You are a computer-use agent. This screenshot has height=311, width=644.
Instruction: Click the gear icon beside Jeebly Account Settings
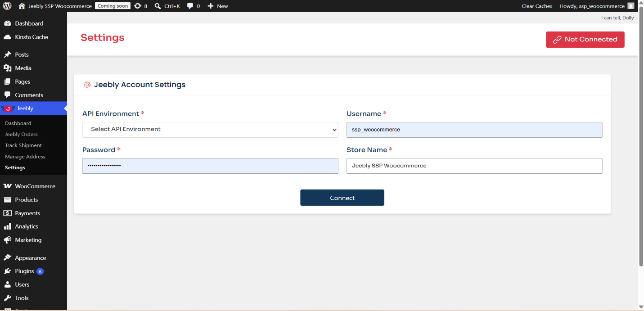pos(87,85)
